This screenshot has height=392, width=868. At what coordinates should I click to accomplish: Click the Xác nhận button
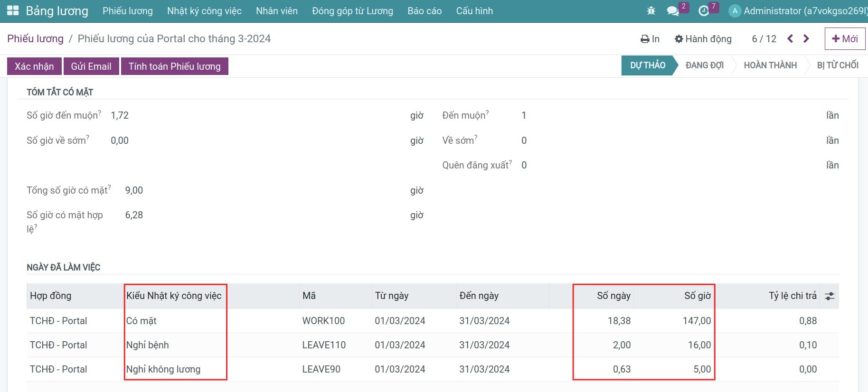point(34,66)
